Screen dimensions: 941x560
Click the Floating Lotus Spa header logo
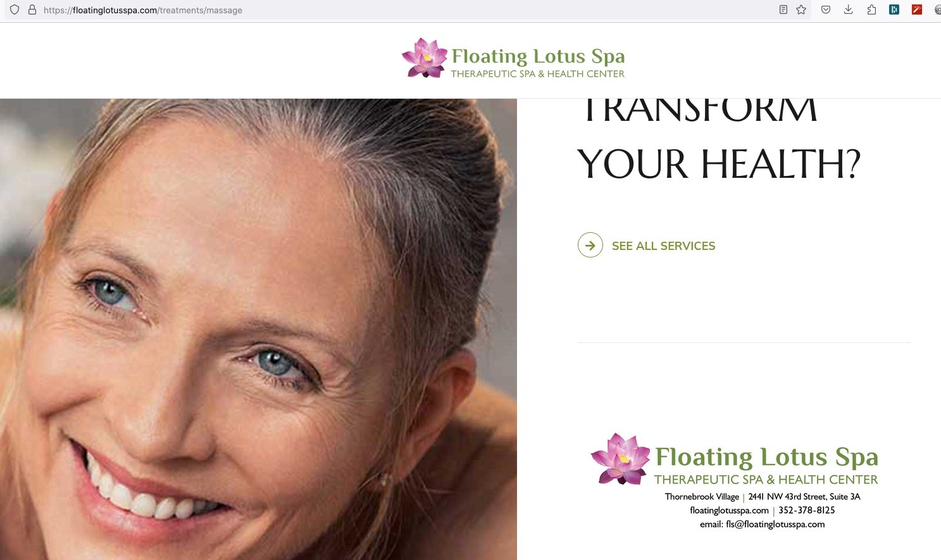[513, 58]
